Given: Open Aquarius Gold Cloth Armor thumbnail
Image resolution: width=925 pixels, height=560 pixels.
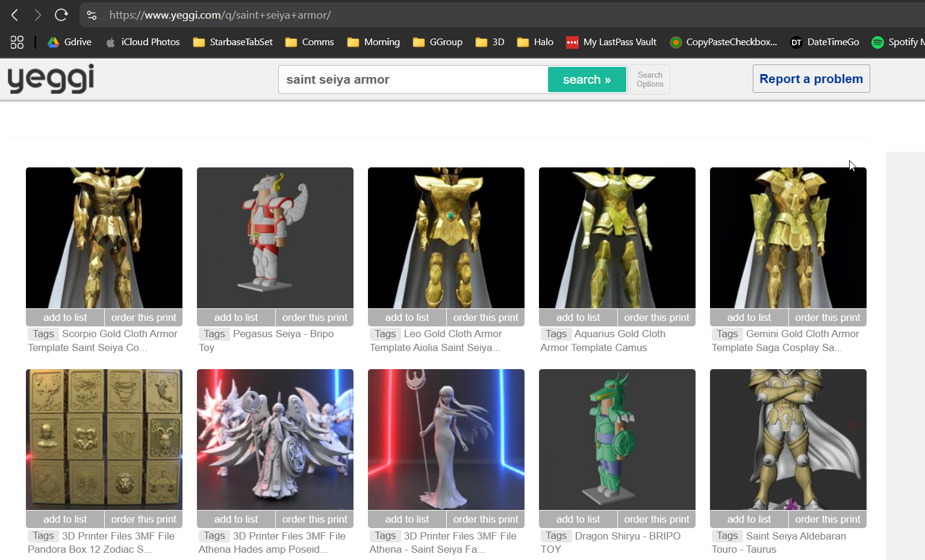Looking at the screenshot, I should pyautogui.click(x=617, y=238).
